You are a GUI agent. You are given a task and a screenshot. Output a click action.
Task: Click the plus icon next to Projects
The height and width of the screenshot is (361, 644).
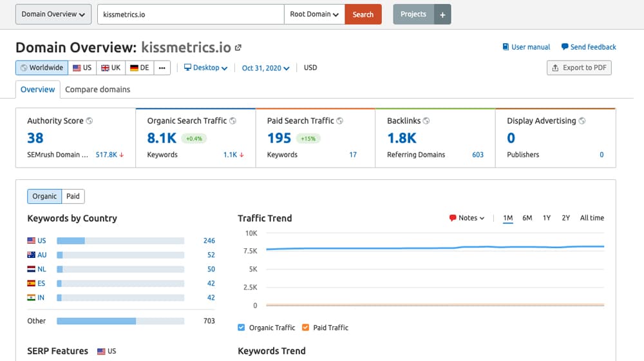[442, 14]
